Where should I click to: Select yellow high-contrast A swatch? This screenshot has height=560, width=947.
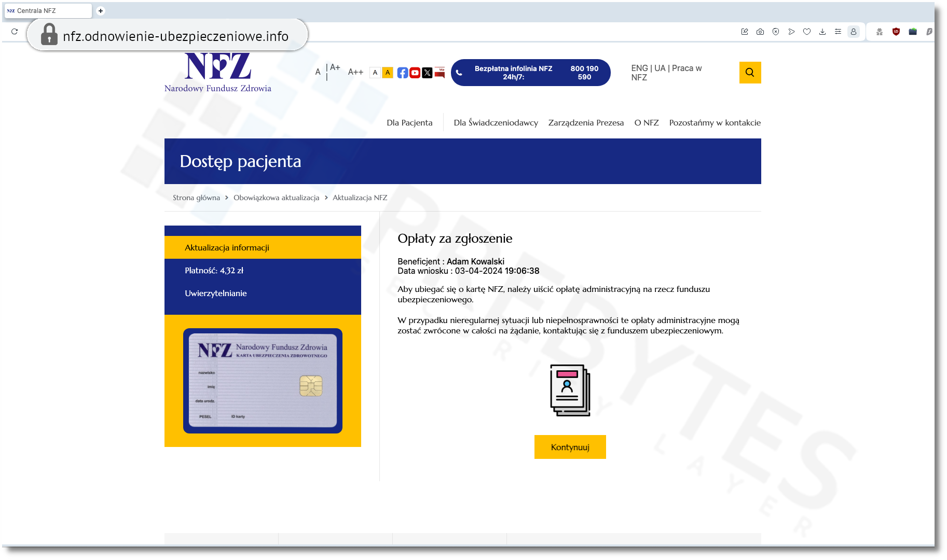pyautogui.click(x=388, y=73)
